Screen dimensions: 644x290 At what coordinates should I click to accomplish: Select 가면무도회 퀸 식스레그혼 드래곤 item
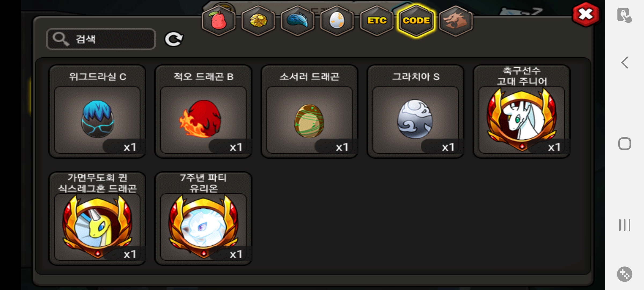click(x=97, y=219)
